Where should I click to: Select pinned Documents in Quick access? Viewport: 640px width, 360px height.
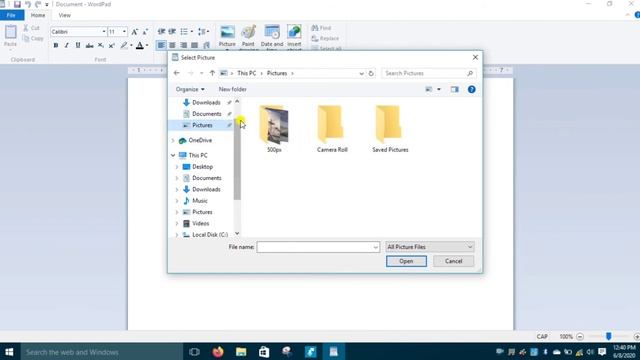point(207,114)
